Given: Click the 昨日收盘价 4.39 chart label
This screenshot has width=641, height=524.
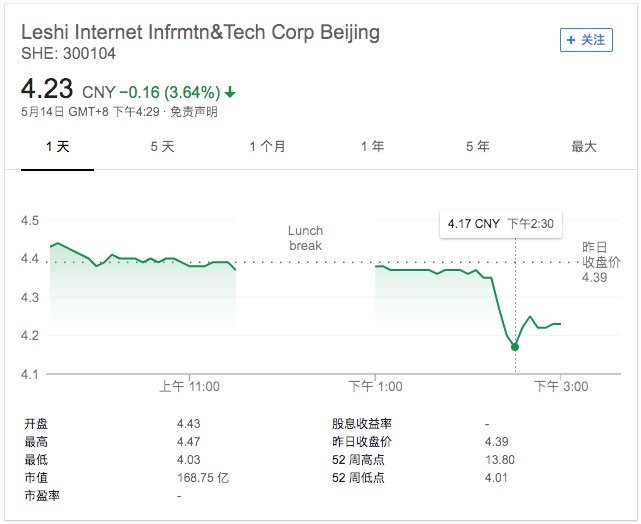Looking at the screenshot, I should [601, 262].
